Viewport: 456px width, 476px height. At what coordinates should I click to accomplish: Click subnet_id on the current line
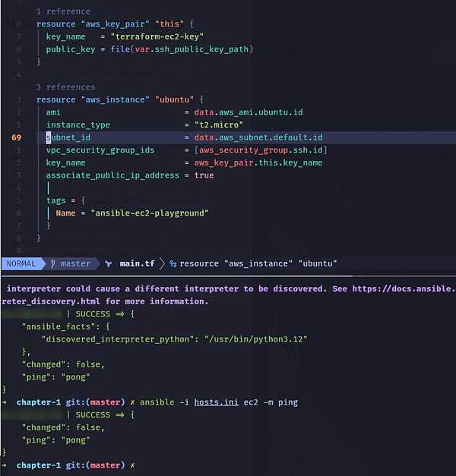(68, 137)
